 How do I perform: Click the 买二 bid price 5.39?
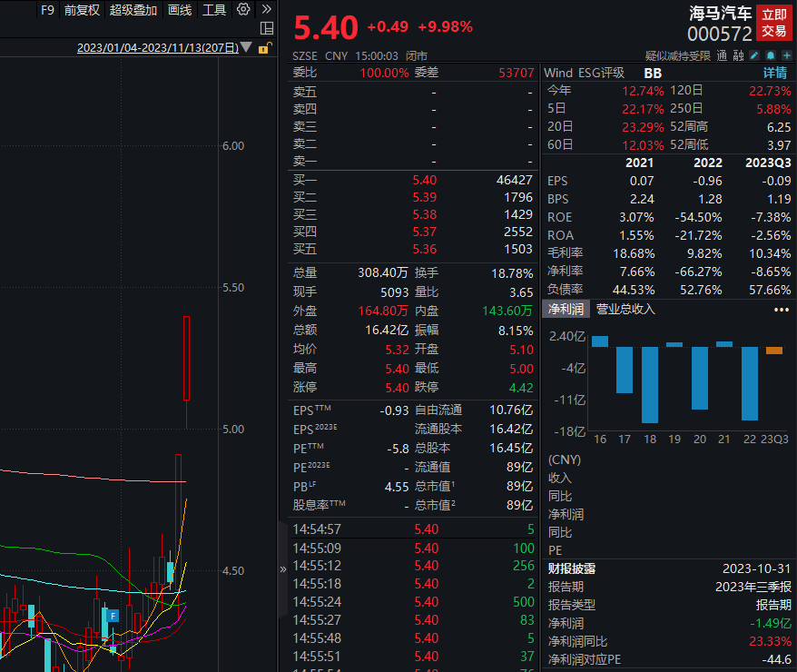(425, 197)
